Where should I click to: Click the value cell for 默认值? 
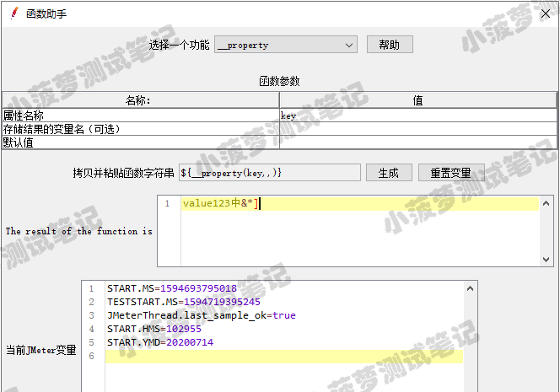point(417,142)
